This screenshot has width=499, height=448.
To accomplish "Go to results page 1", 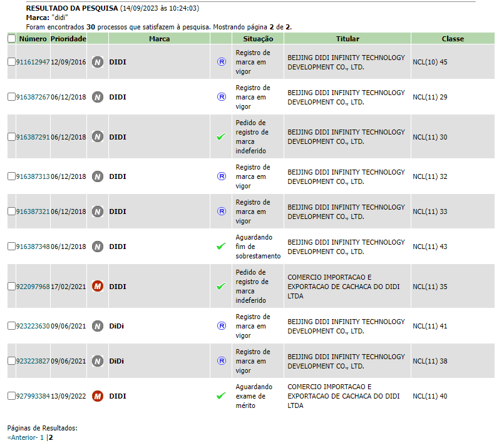I will point(42,437).
